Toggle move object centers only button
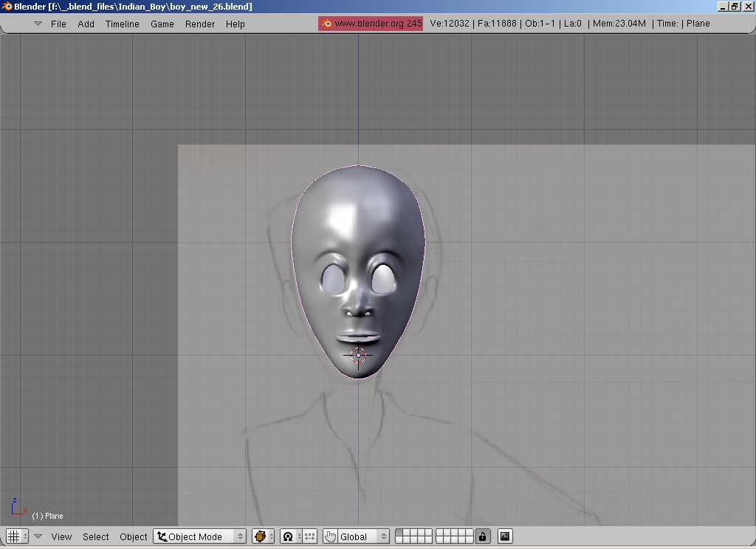The width and height of the screenshot is (756, 549). (309, 536)
